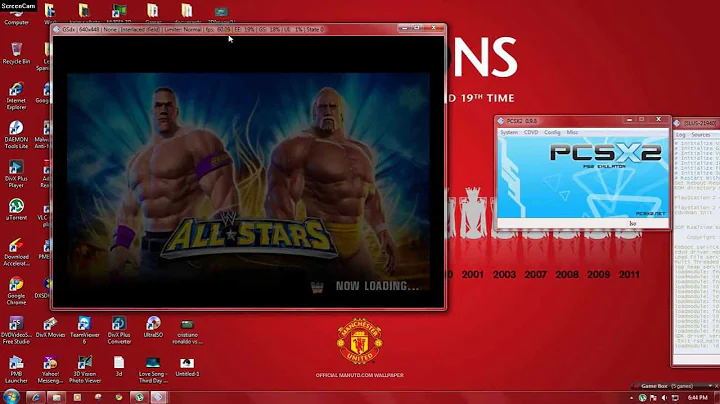Expand the Game Box dropdown arrow
The width and height of the screenshot is (720, 404).
click(710, 386)
